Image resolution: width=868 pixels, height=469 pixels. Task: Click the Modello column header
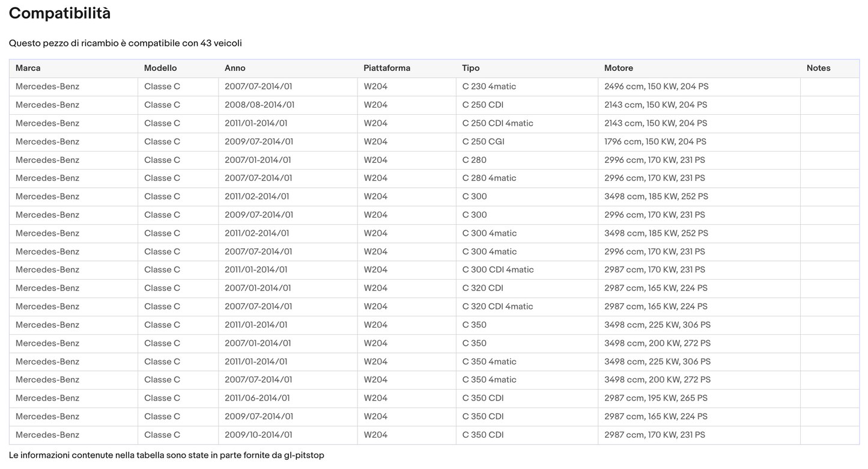160,68
